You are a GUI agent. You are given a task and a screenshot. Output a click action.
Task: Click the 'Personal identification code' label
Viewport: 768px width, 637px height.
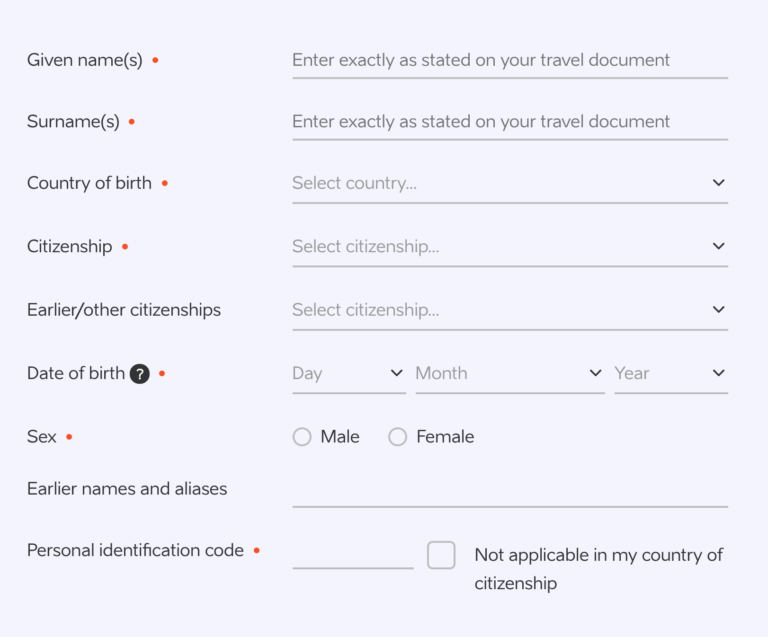click(x=135, y=550)
